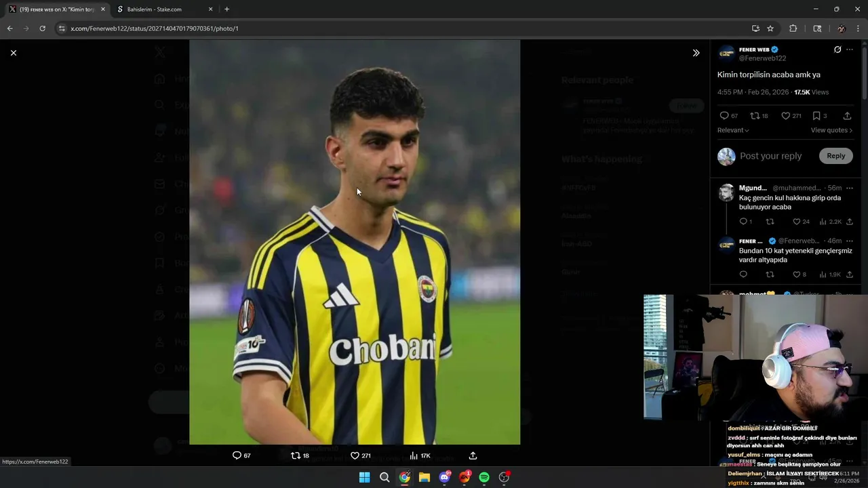Open the Chrome profile avatar
This screenshot has height=488, width=868.
[842, 28]
